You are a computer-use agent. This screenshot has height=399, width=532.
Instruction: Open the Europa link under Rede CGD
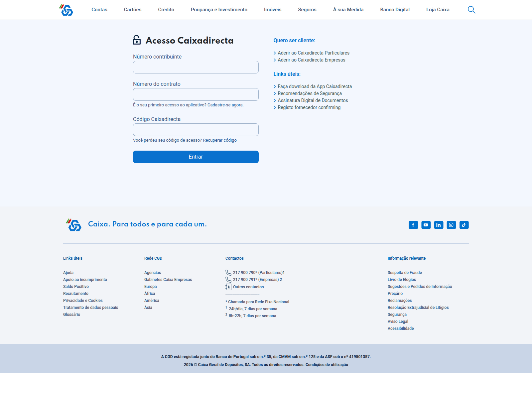151,287
